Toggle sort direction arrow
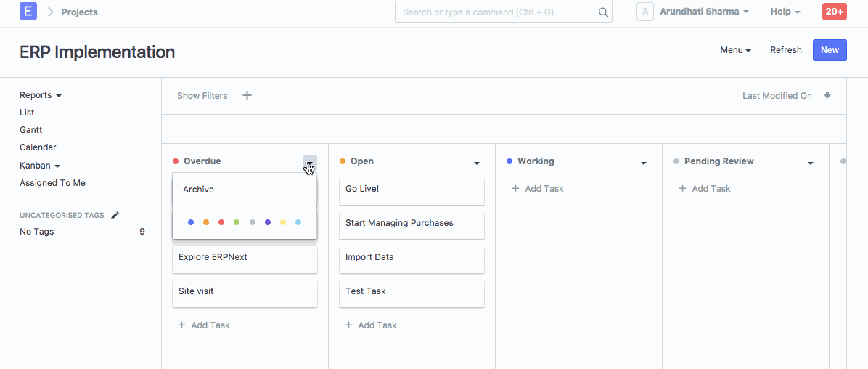 coord(827,95)
